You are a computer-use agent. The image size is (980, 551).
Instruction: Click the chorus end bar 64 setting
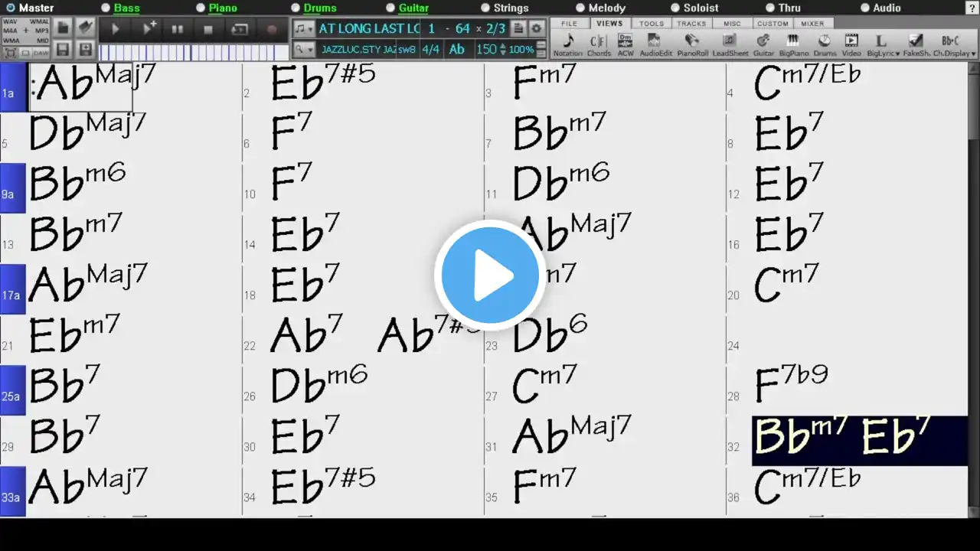click(x=462, y=28)
